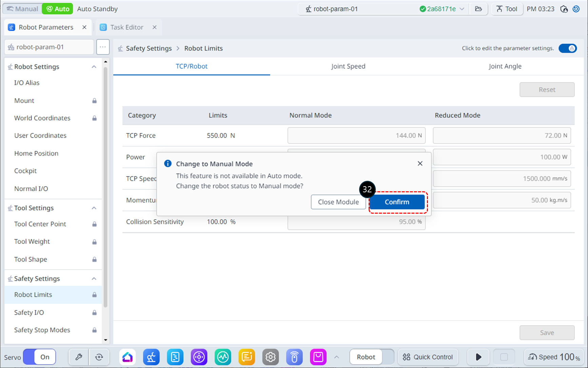Image resolution: width=588 pixels, height=368 pixels.
Task: Collapse the Tool Settings section
Action: 94,208
